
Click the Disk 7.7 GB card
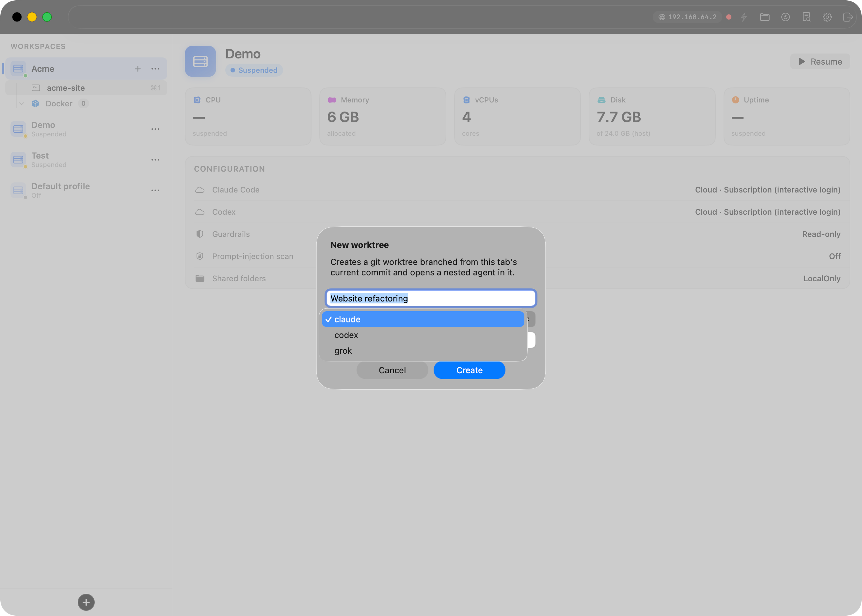point(652,116)
